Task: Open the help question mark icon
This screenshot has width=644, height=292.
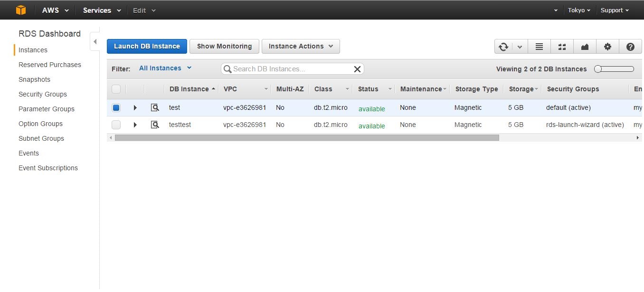Action: click(630, 47)
